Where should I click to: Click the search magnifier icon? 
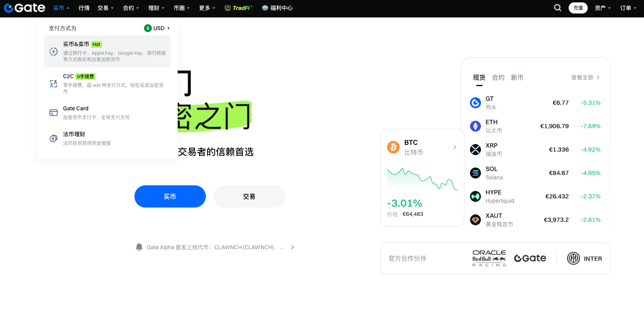pyautogui.click(x=558, y=8)
